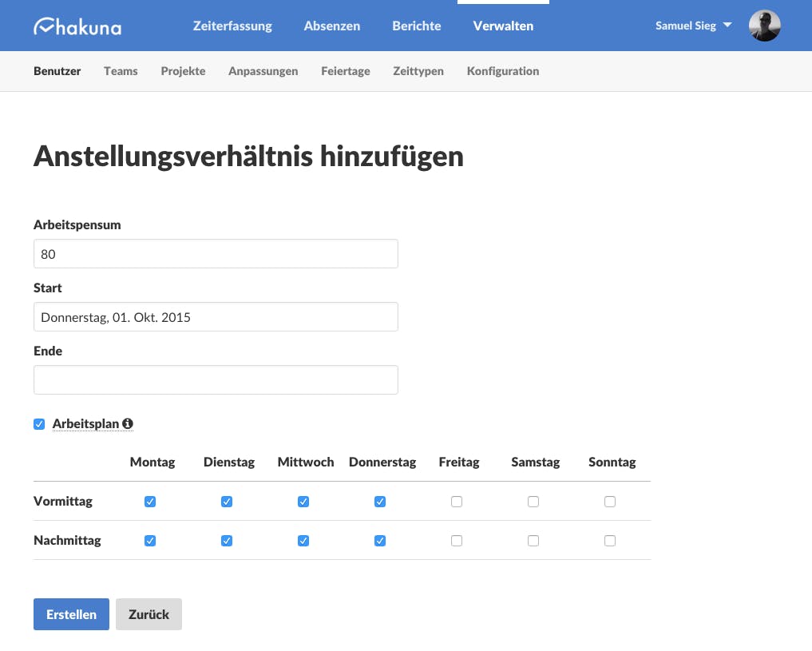Uncheck Mittwoch Nachmittag
Viewport: 812px width, 651px height.
(x=303, y=542)
